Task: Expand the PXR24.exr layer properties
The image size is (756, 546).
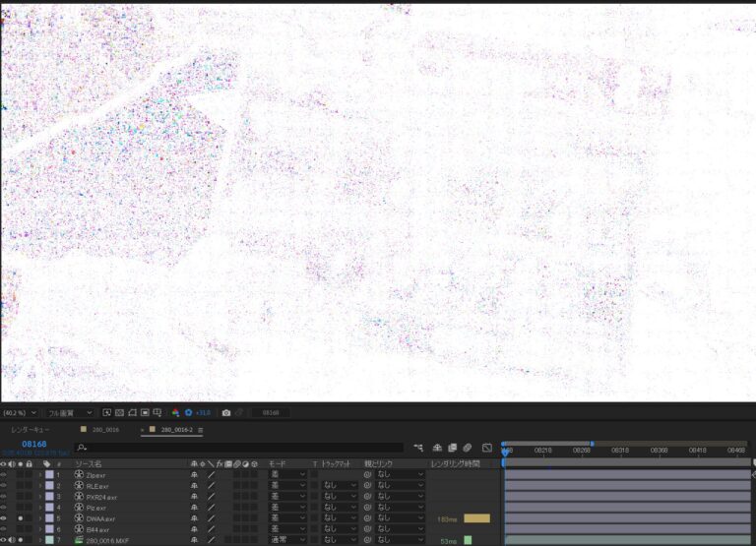Action: coord(40,497)
